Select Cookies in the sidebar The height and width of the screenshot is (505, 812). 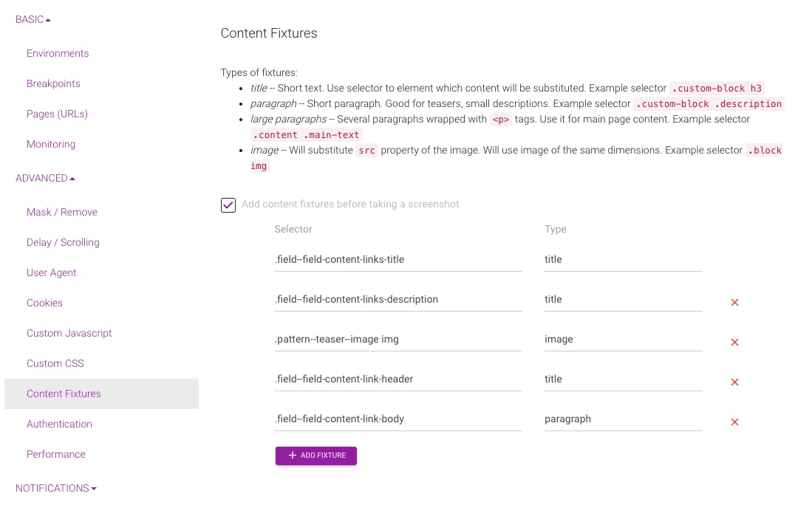[x=44, y=303]
